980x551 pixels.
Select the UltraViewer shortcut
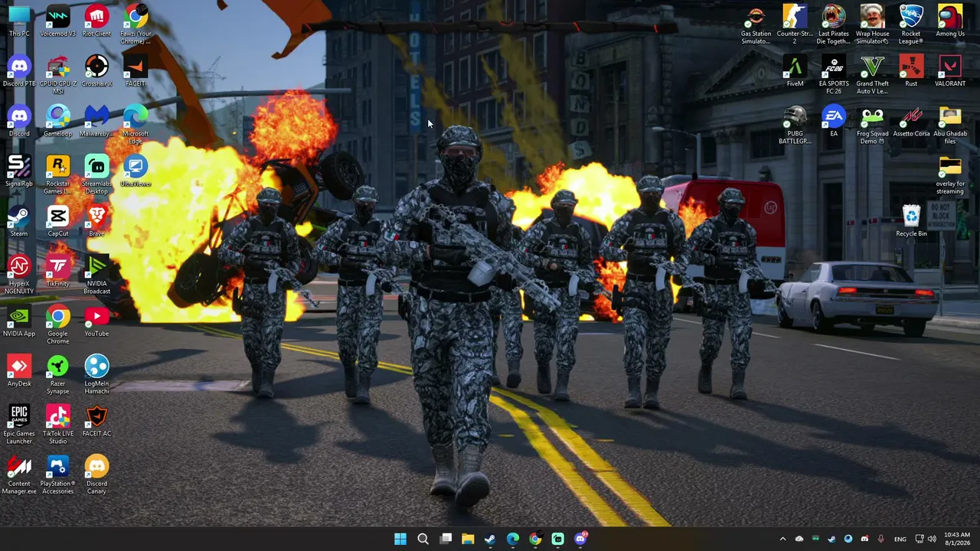click(x=136, y=171)
